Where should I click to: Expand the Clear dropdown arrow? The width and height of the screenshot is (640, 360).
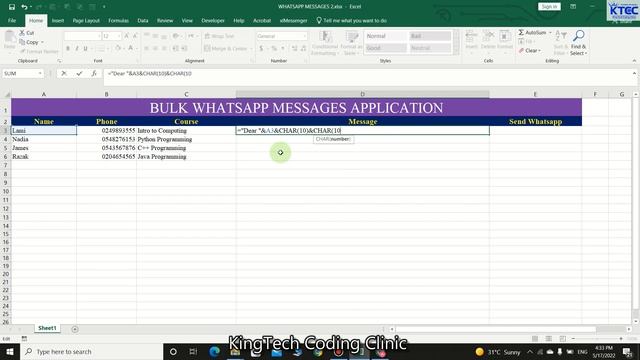pyautogui.click(x=540, y=51)
